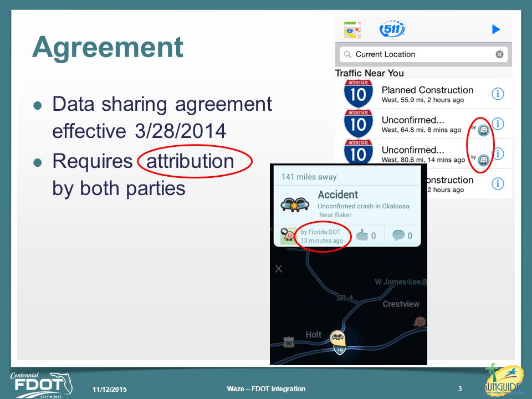Select 'Planned Construction' list entry text
532x399 pixels.
click(427, 90)
